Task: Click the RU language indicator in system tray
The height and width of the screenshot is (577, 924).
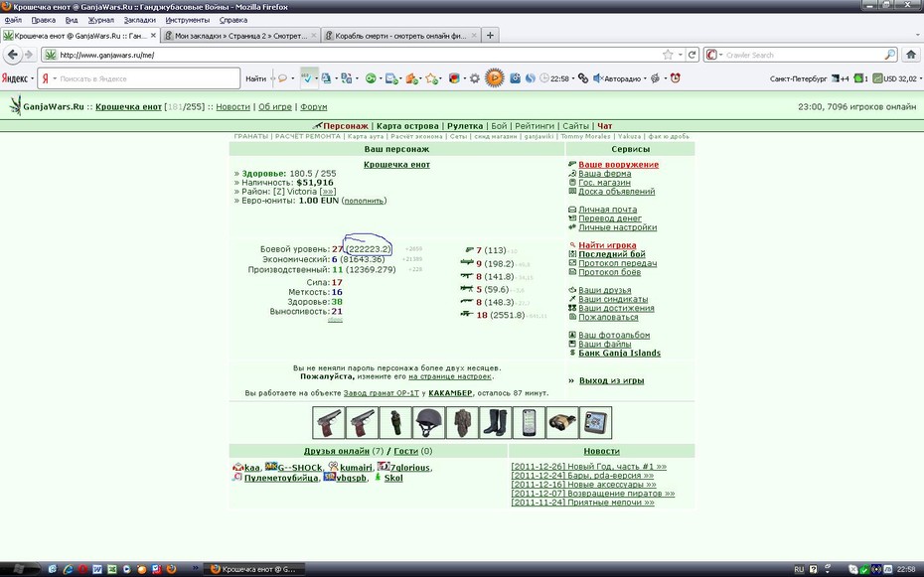Action: [x=799, y=569]
